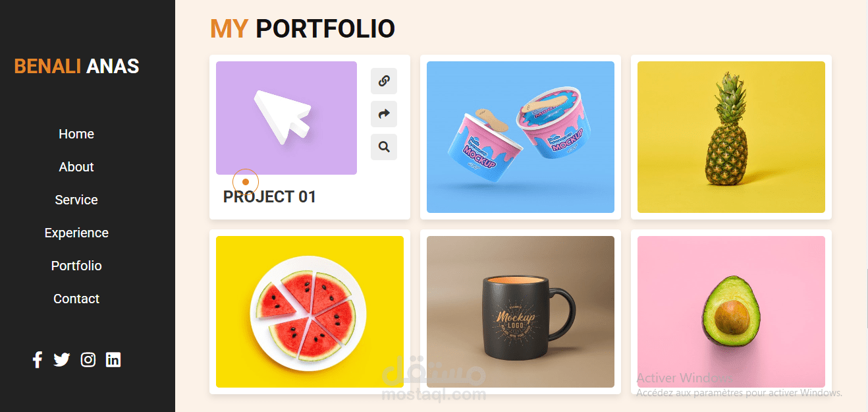Image resolution: width=868 pixels, height=412 pixels.
Task: View the black mug mockup thumbnail
Action: (x=520, y=312)
